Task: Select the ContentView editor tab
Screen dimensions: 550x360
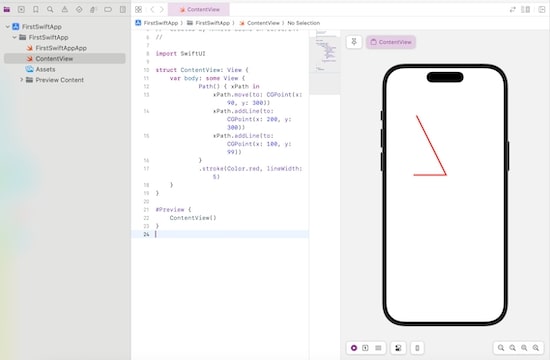Action: (199, 9)
